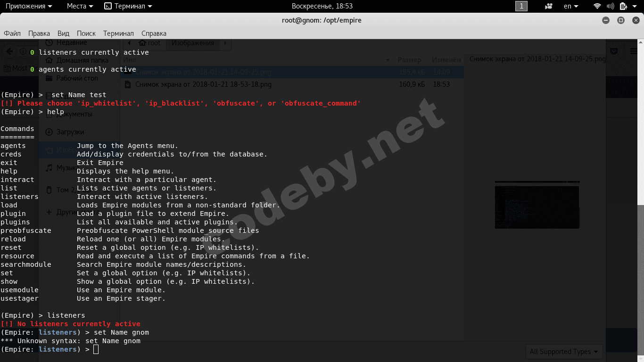Click the '(Empire) > help' command line
Screen dimensions: 644x362
[x=32, y=112]
